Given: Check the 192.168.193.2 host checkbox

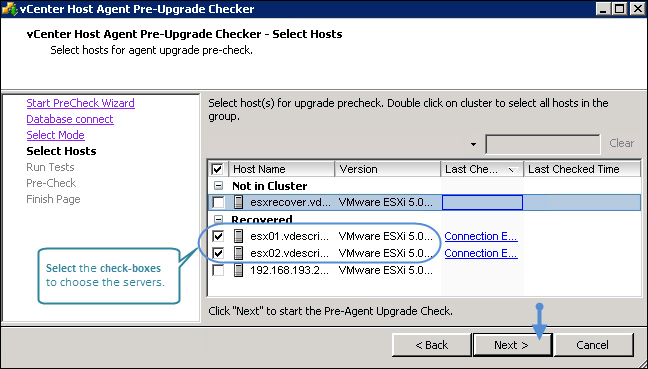Looking at the screenshot, I should pyautogui.click(x=218, y=270).
